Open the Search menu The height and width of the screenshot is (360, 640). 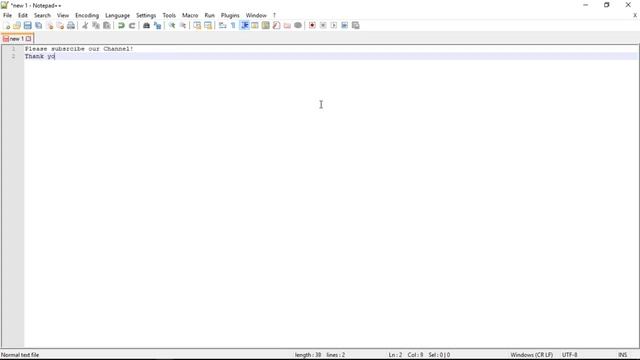[42, 15]
